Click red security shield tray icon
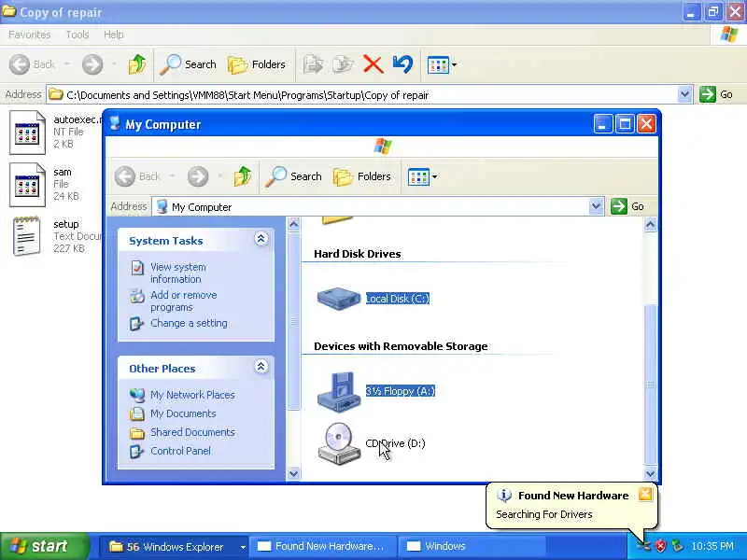The width and height of the screenshot is (747, 560). coord(660,546)
